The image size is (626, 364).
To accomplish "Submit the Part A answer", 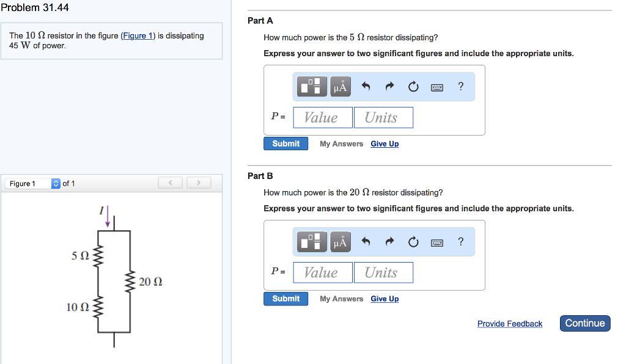I will tap(286, 144).
